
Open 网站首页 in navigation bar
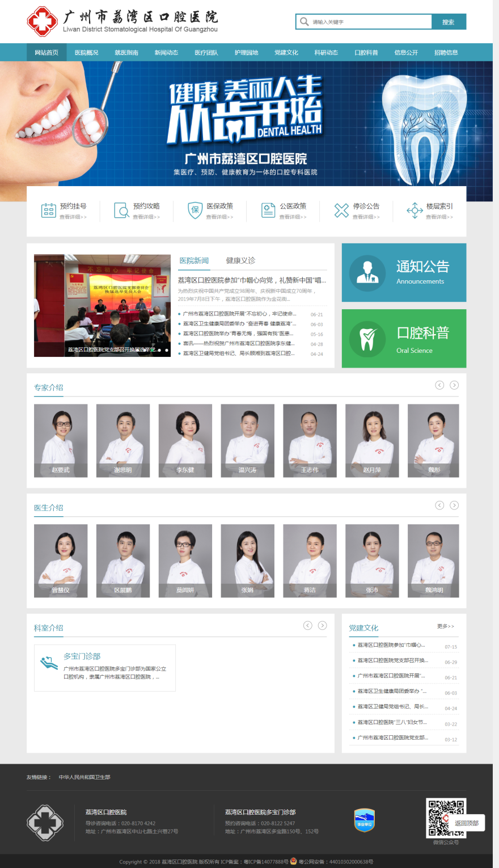(x=46, y=52)
